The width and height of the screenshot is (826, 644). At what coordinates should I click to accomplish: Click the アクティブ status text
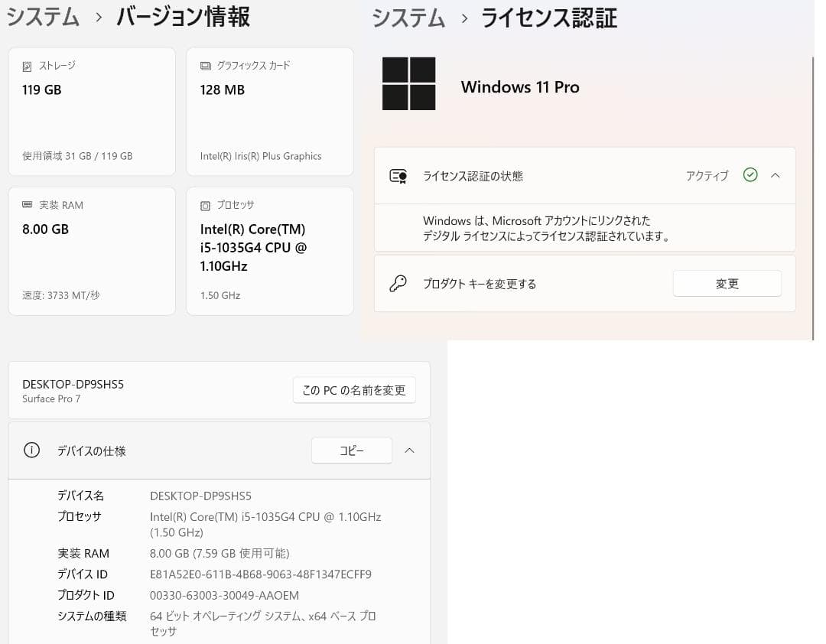(x=707, y=175)
